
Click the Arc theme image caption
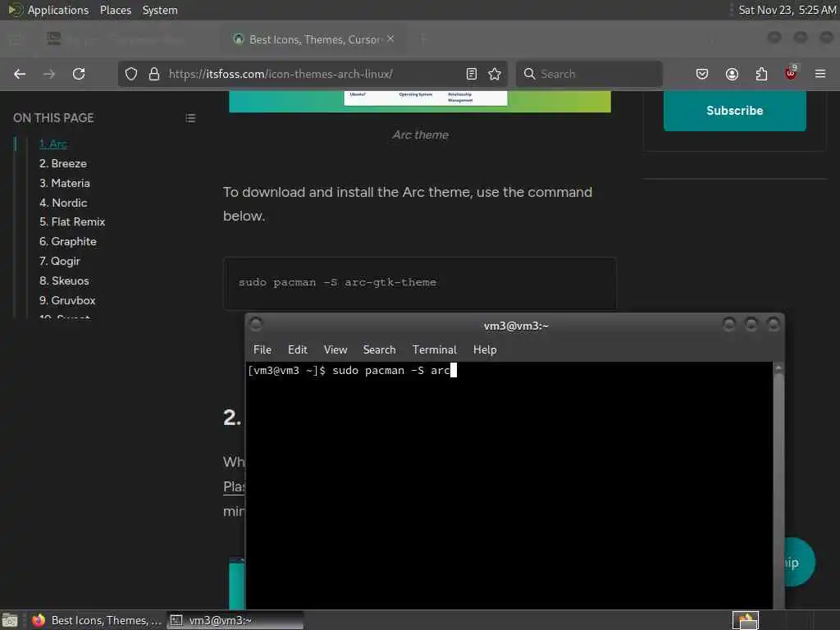421,135
